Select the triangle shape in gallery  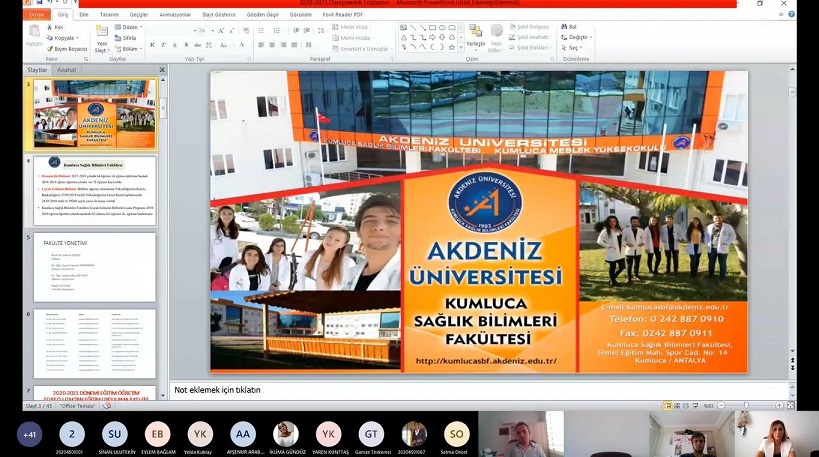[x=403, y=38]
